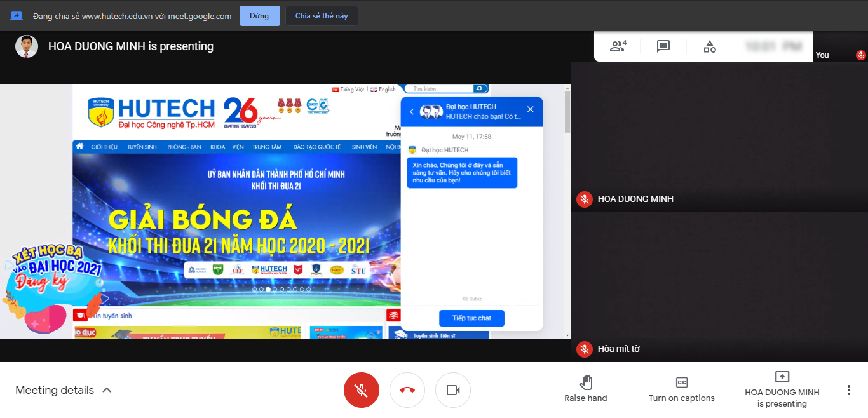Close the HUTECH chat widget
868x418 pixels.
pyautogui.click(x=531, y=109)
